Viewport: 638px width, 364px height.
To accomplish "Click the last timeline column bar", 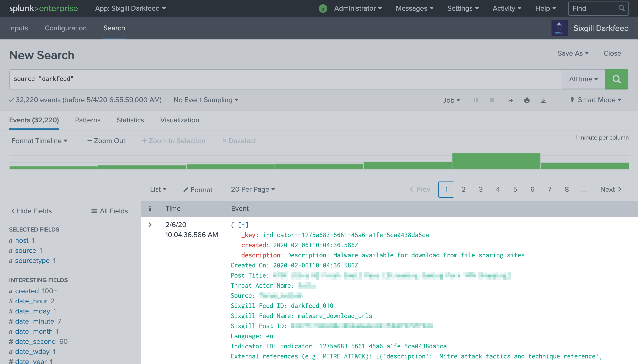I will [x=585, y=166].
